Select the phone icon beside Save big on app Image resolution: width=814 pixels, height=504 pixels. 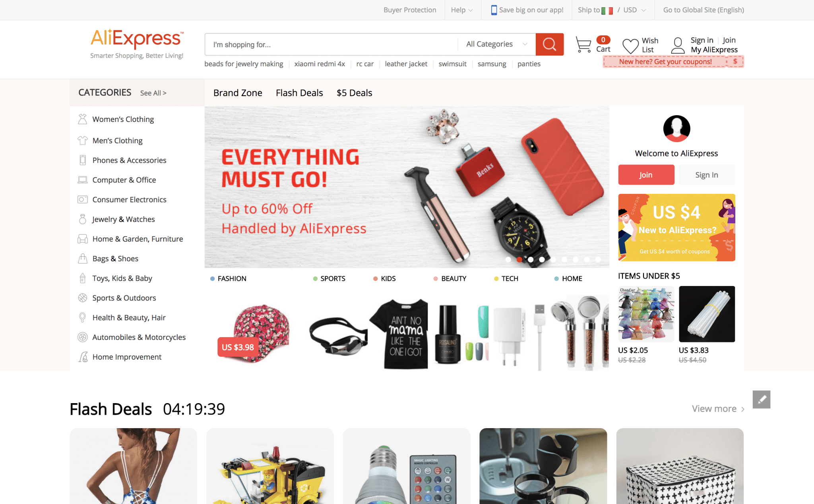point(494,10)
